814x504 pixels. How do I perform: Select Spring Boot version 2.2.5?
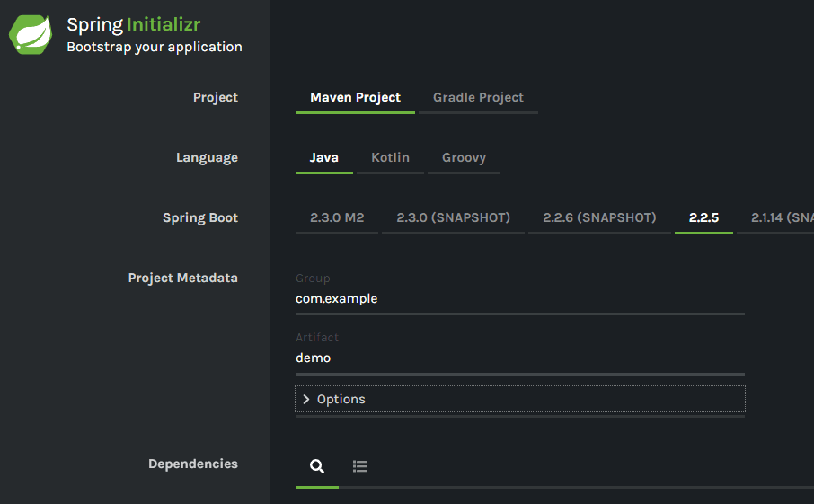tap(703, 217)
